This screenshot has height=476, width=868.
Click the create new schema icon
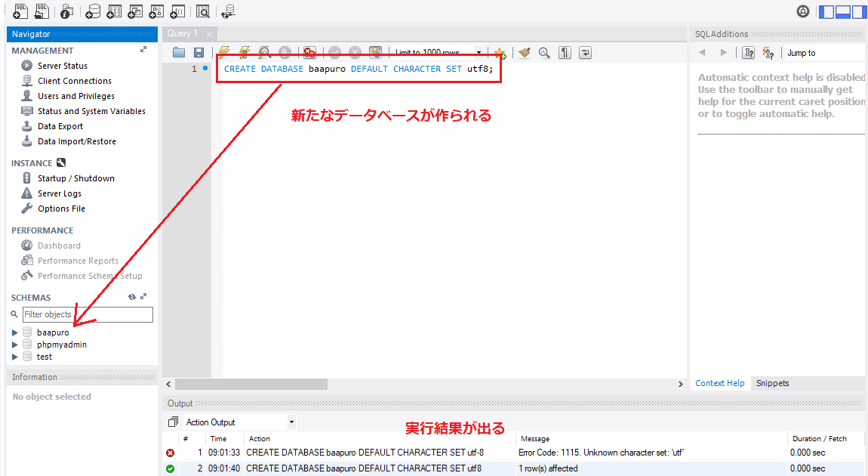click(92, 11)
